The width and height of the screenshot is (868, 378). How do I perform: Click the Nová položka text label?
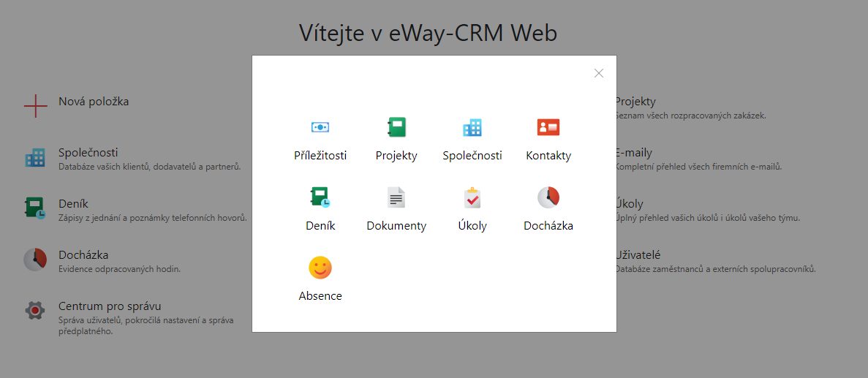coord(94,102)
